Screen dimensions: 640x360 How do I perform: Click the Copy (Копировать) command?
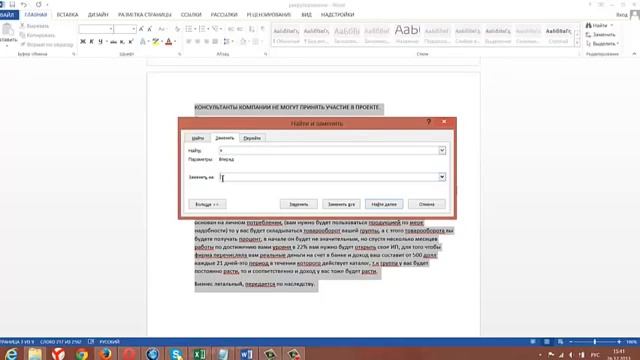[x=37, y=35]
